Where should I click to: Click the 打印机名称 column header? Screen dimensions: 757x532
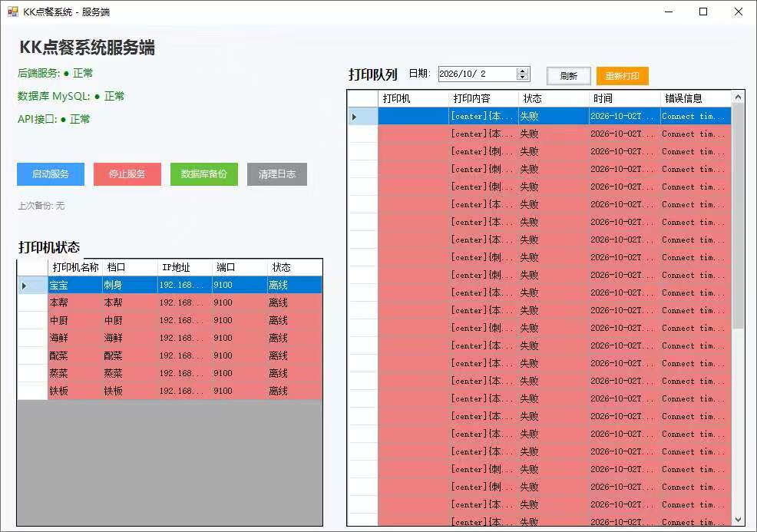click(x=75, y=267)
